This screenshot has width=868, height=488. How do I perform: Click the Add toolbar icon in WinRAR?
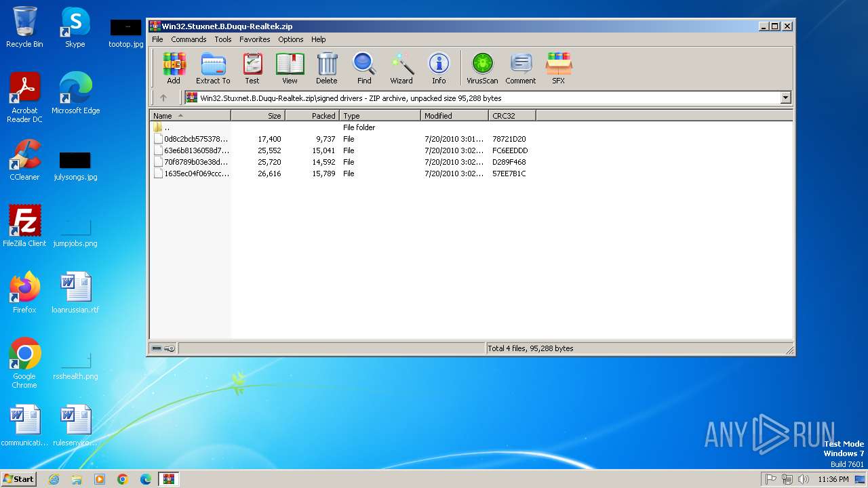(174, 68)
